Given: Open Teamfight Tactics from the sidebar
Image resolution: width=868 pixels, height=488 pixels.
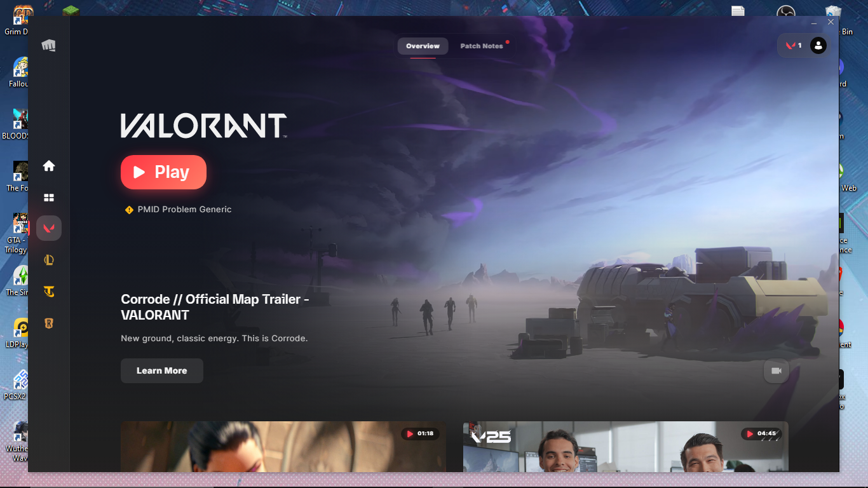Looking at the screenshot, I should click(49, 292).
